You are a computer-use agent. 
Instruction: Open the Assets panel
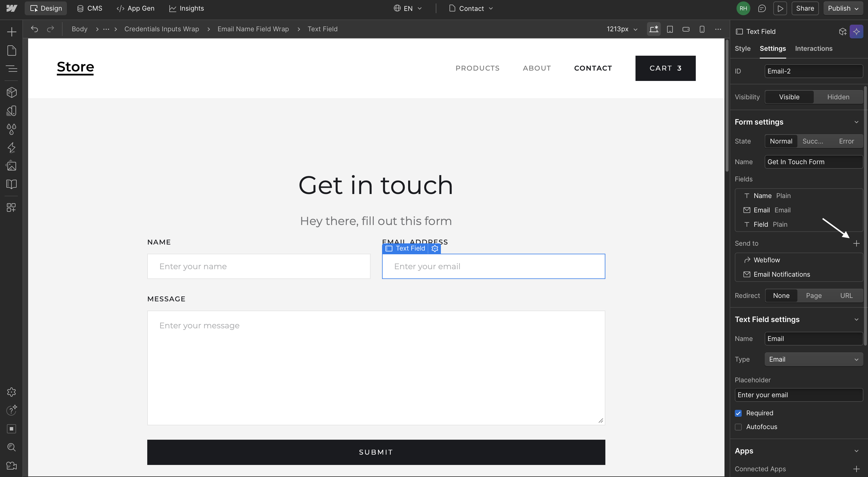[x=11, y=165]
